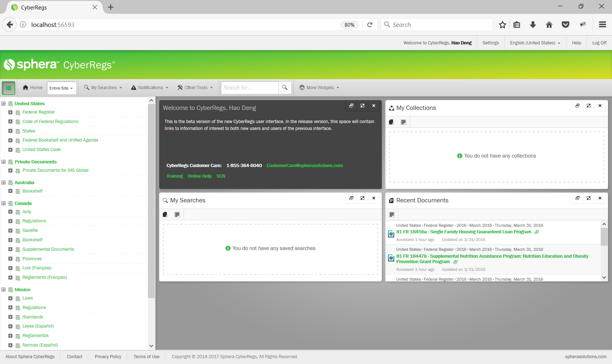Open the Online Help link
Viewport: 612px width, 364px height.
coord(200,176)
